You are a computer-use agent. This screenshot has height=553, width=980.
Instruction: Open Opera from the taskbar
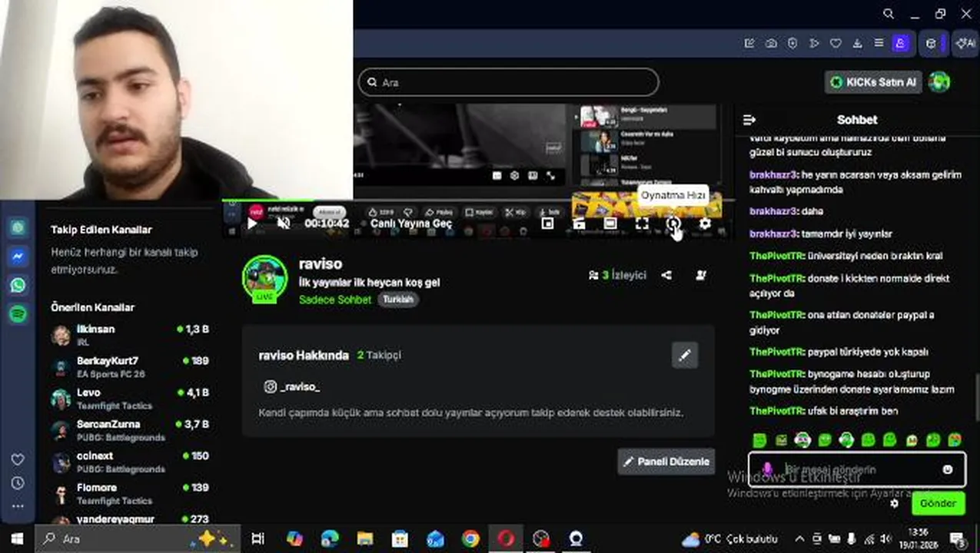506,538
